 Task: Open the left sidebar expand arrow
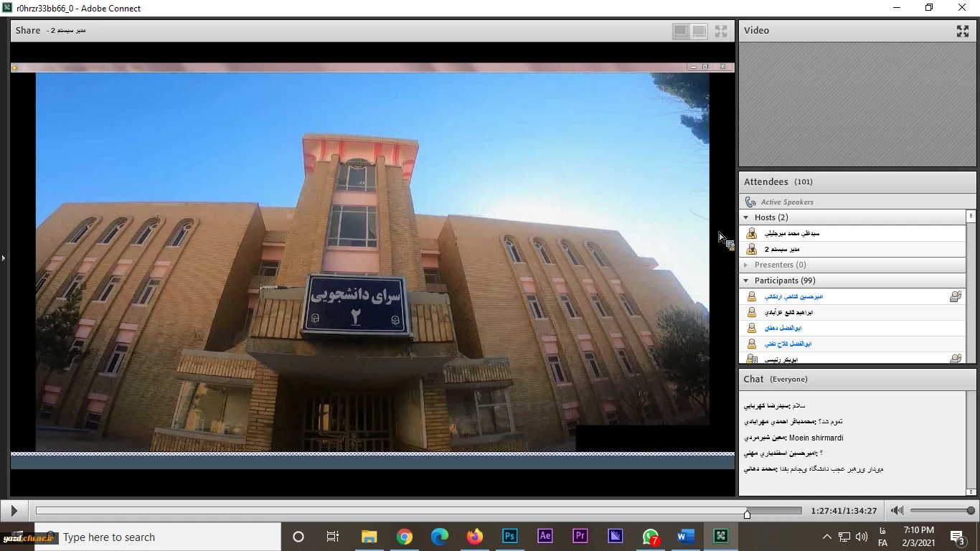(4, 258)
